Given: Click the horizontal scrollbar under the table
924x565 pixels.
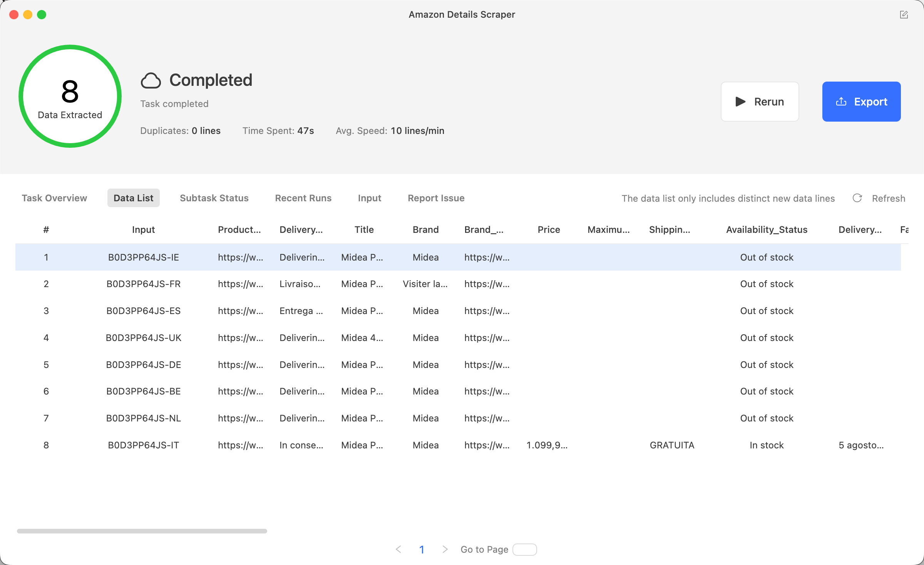Looking at the screenshot, I should 142,531.
